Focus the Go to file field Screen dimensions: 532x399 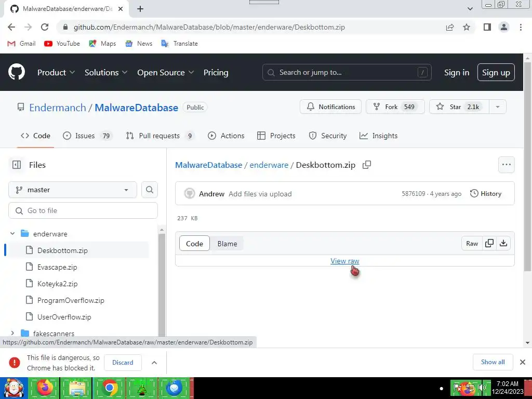tap(83, 211)
